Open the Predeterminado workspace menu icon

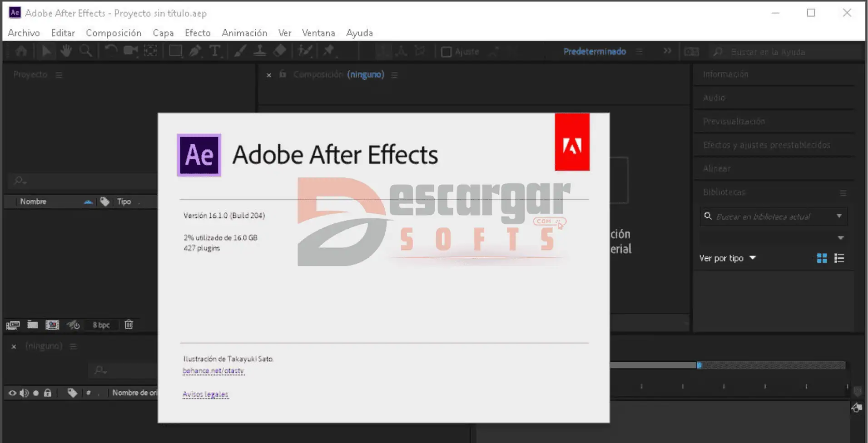(640, 52)
